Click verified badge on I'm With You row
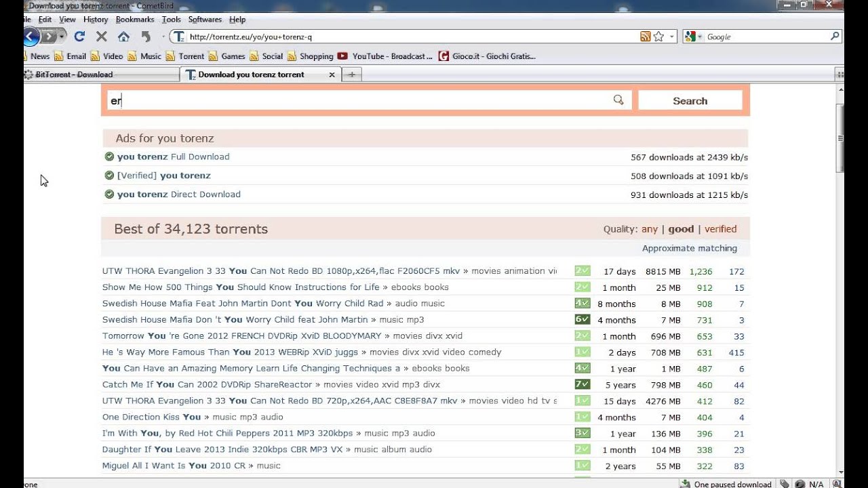The width and height of the screenshot is (868, 488). pos(582,433)
